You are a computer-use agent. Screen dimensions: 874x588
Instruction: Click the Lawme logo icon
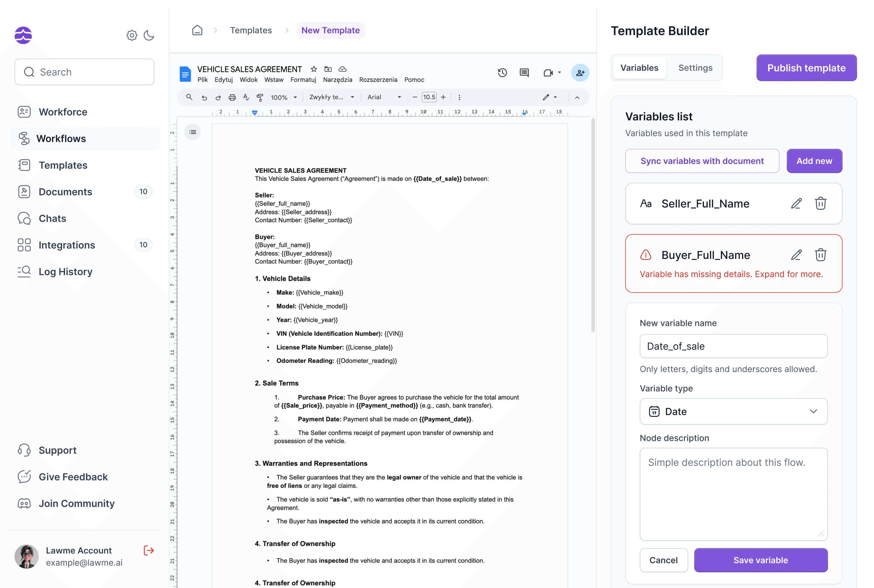[23, 35]
